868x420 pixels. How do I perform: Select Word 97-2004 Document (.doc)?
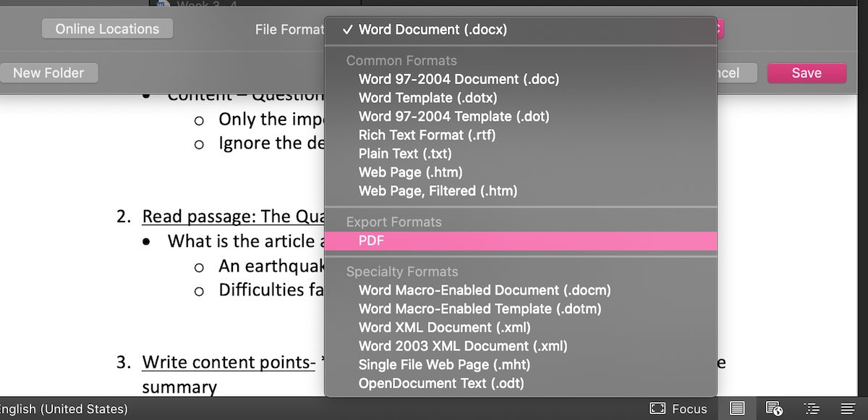[459, 79]
